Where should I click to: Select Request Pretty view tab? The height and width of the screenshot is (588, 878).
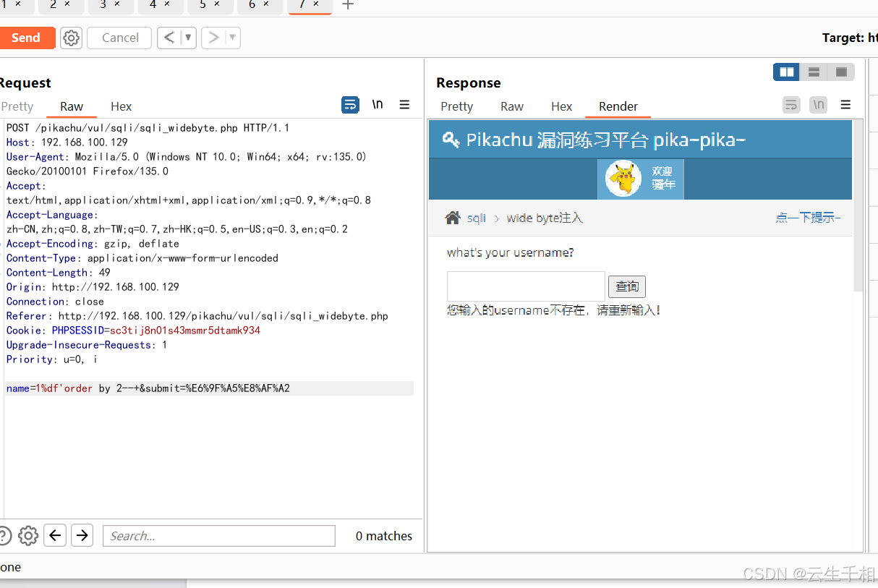pyautogui.click(x=17, y=106)
